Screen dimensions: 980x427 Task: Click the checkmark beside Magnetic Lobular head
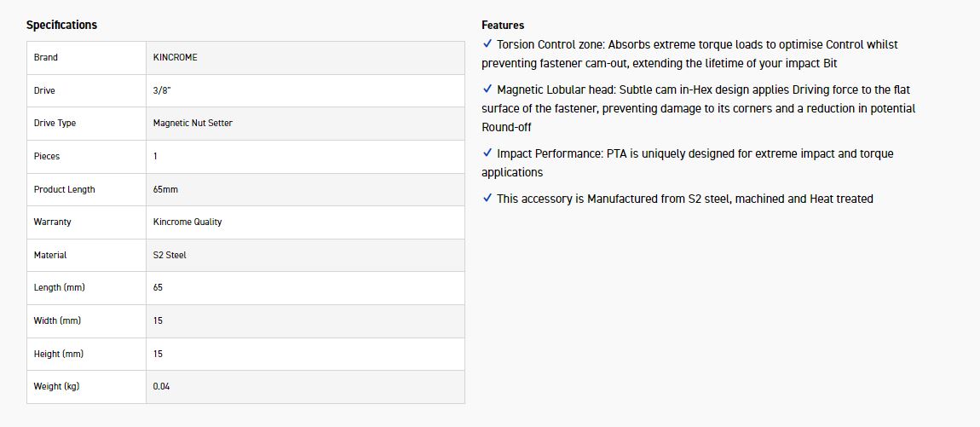[x=487, y=89]
